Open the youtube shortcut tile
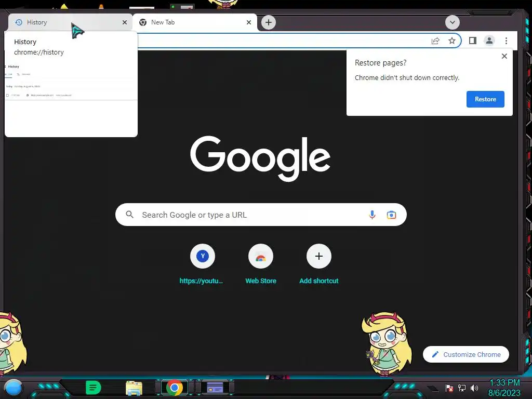This screenshot has height=399, width=532. pos(202,264)
